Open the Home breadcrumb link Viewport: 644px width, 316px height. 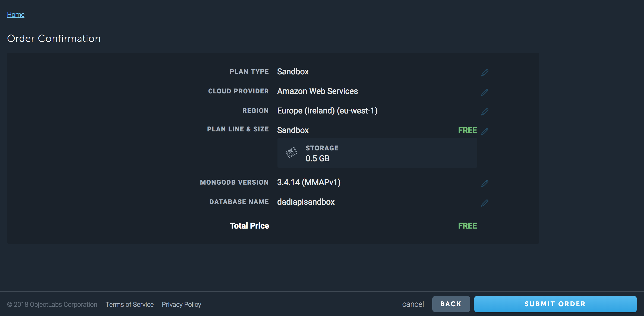[x=16, y=15]
